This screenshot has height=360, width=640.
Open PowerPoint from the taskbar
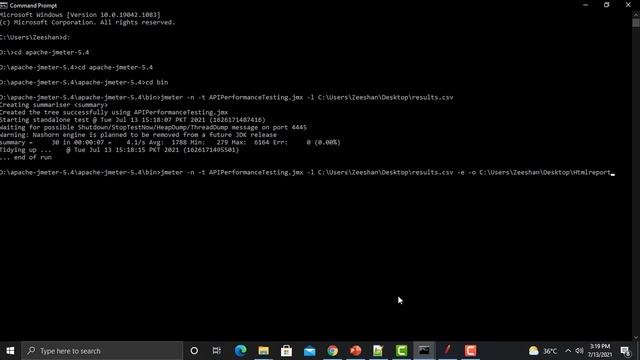[x=356, y=351]
